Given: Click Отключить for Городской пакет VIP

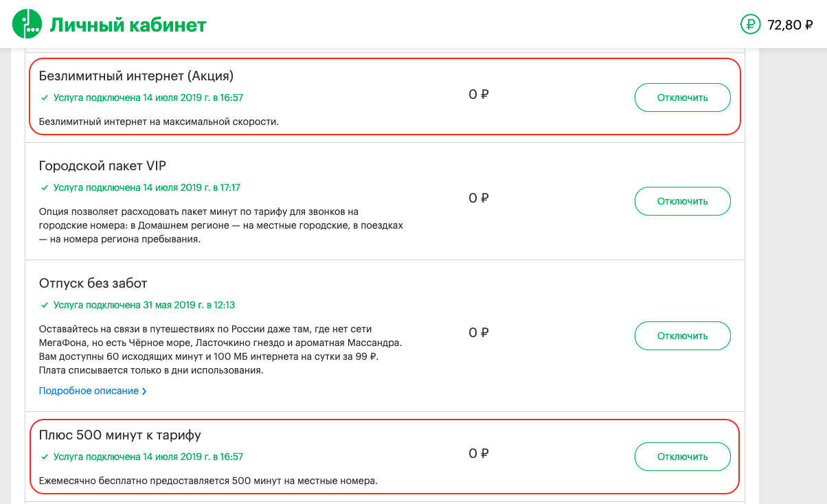Looking at the screenshot, I should (x=682, y=201).
